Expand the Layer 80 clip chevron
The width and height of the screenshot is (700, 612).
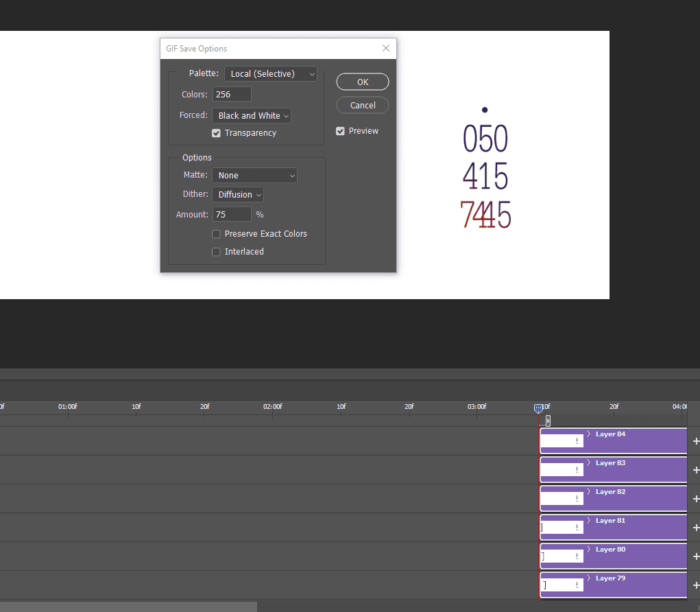589,549
